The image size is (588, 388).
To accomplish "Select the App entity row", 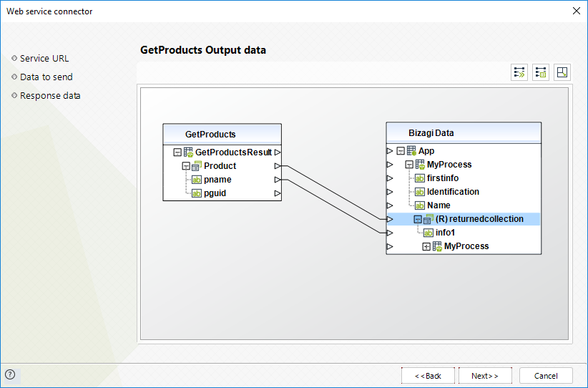I will pyautogui.click(x=464, y=151).
